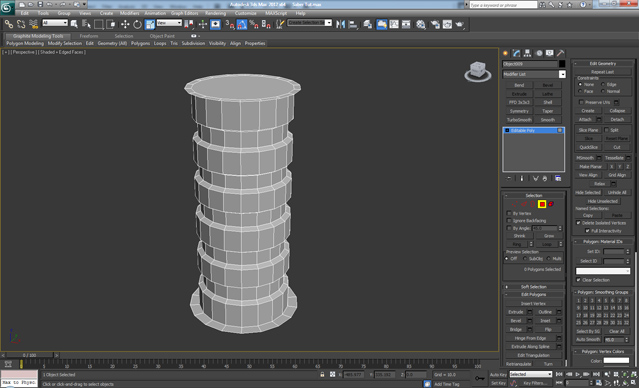Enable the Split checkbox

coord(606,130)
